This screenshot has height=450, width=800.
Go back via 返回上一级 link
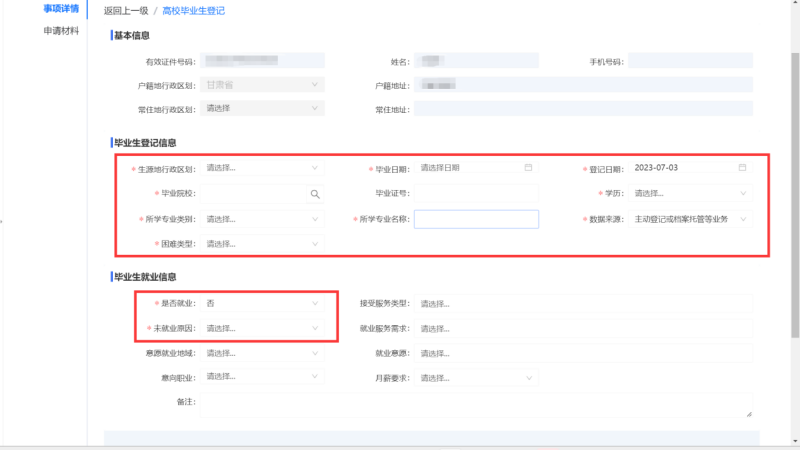tap(126, 11)
